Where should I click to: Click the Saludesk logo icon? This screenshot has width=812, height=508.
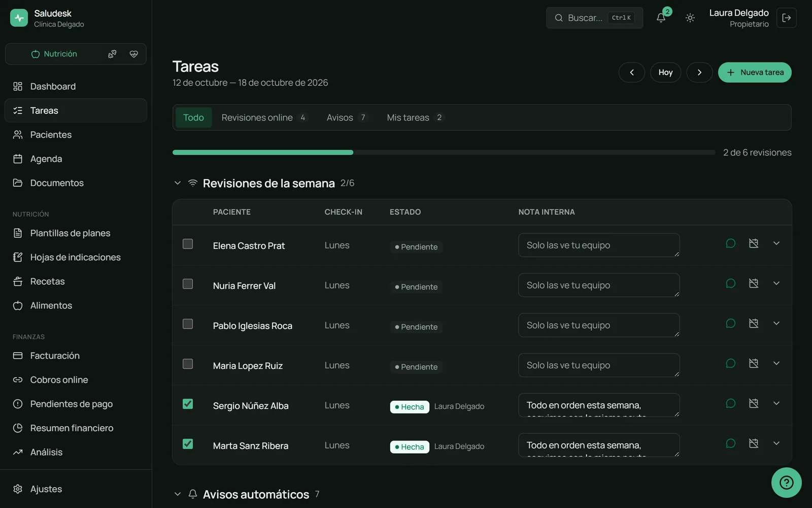click(x=19, y=18)
